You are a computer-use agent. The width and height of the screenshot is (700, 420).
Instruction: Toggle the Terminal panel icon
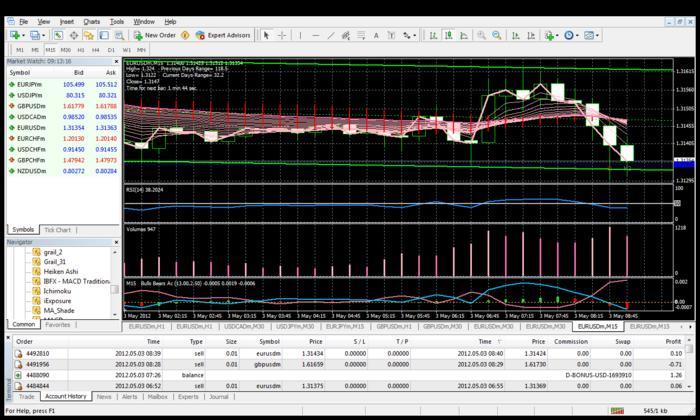pos(104,35)
